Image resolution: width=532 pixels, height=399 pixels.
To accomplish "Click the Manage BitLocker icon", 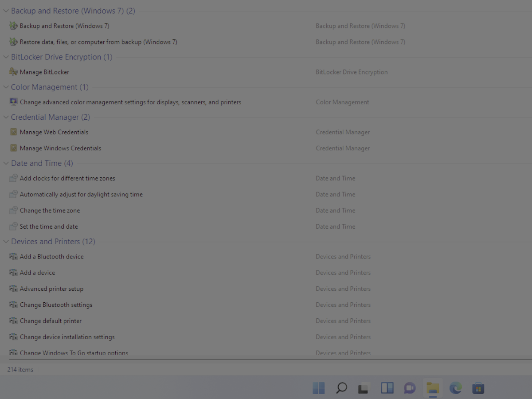I will (x=13, y=72).
